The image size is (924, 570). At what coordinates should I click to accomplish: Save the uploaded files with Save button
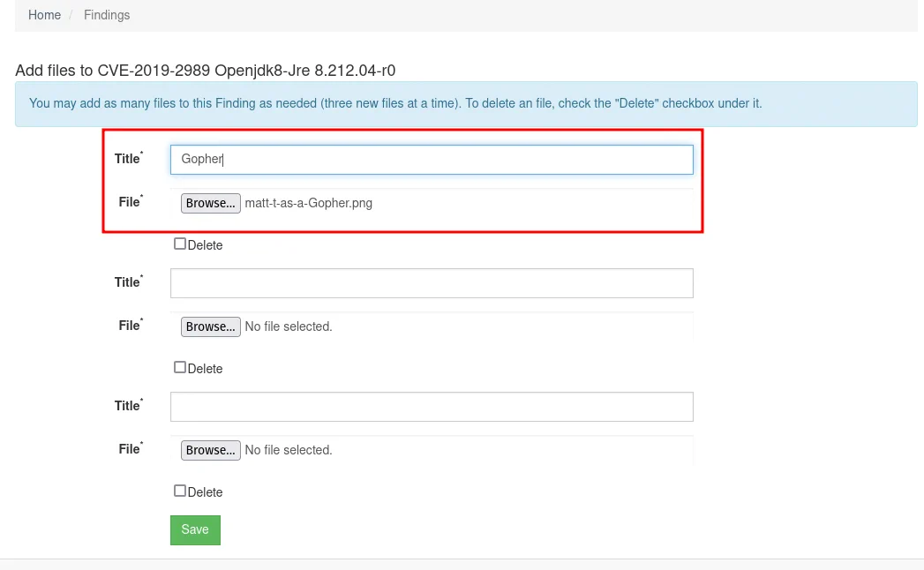pyautogui.click(x=195, y=529)
